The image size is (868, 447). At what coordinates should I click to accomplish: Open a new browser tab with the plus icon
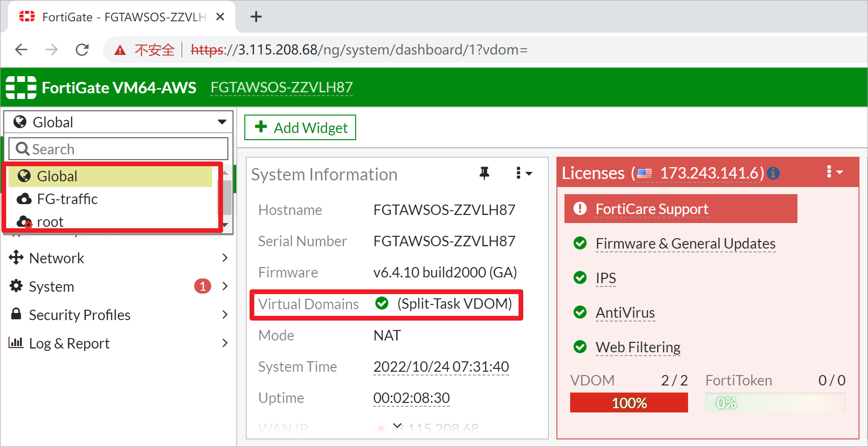(256, 17)
